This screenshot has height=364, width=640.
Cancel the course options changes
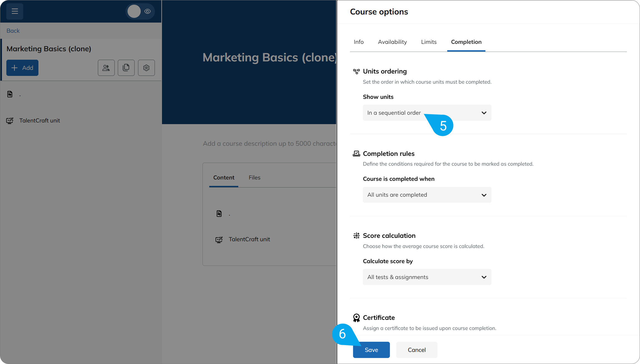(x=417, y=350)
